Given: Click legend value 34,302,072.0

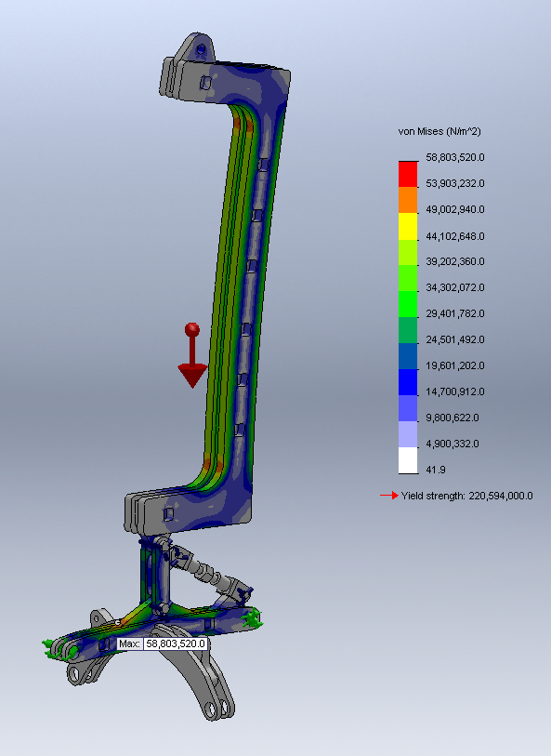Looking at the screenshot, I should coord(455,287).
